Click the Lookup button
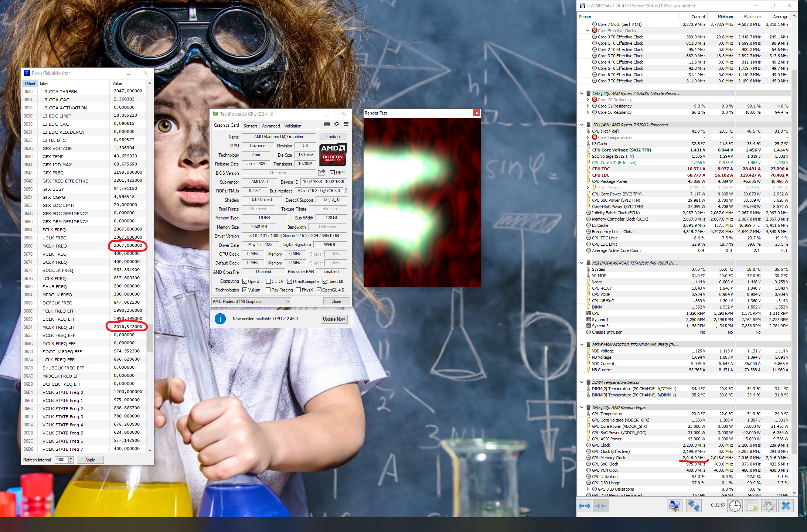This screenshot has height=532, width=807. (x=333, y=137)
